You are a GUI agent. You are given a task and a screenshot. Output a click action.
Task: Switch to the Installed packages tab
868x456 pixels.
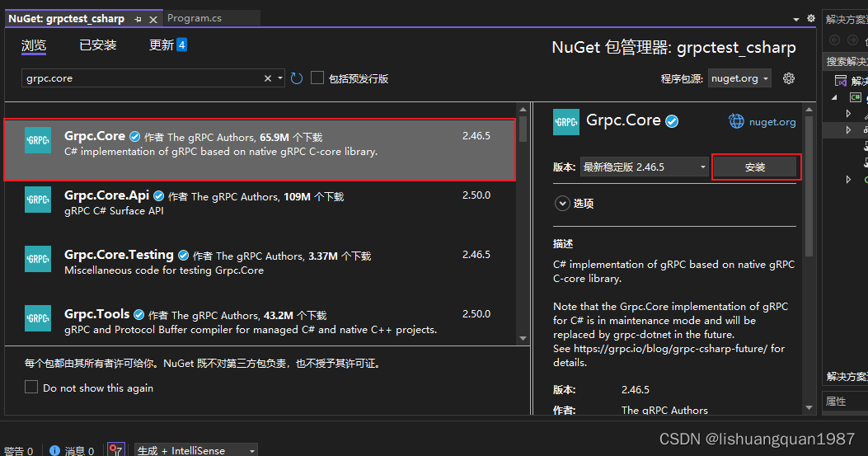[x=97, y=45]
